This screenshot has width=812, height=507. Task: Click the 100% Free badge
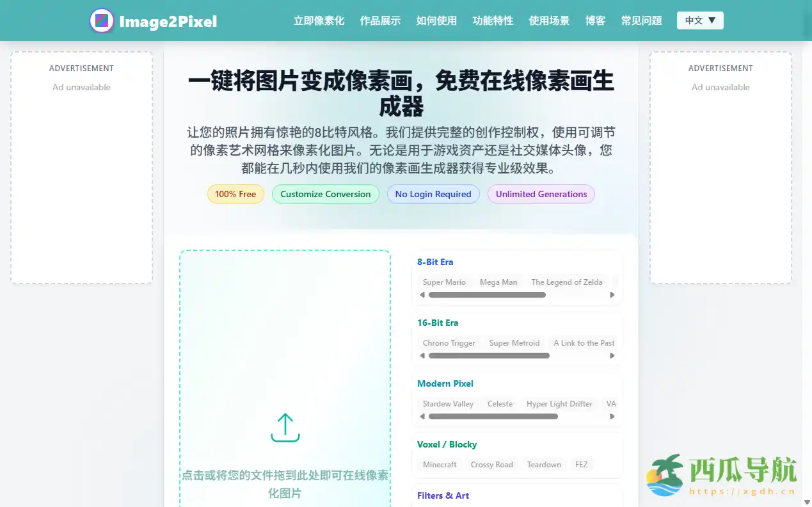235,193
